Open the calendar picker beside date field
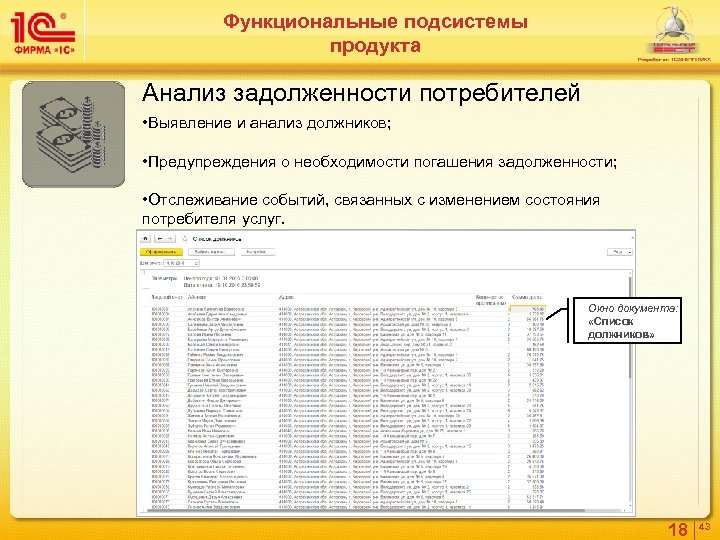 pos(197,263)
